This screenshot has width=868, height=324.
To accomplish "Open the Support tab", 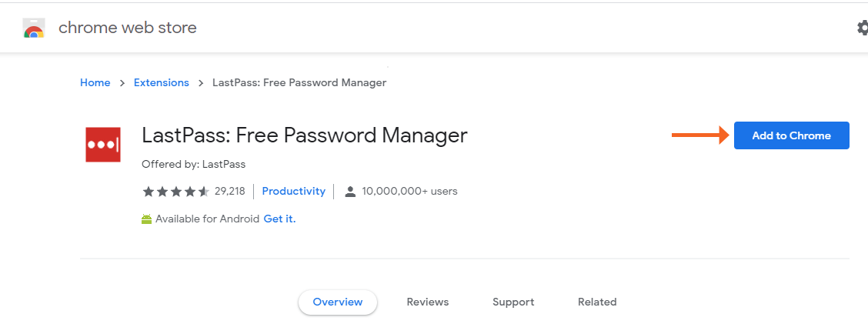I will click(513, 302).
